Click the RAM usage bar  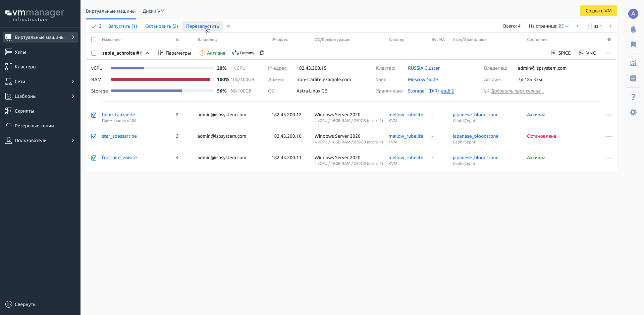162,79
